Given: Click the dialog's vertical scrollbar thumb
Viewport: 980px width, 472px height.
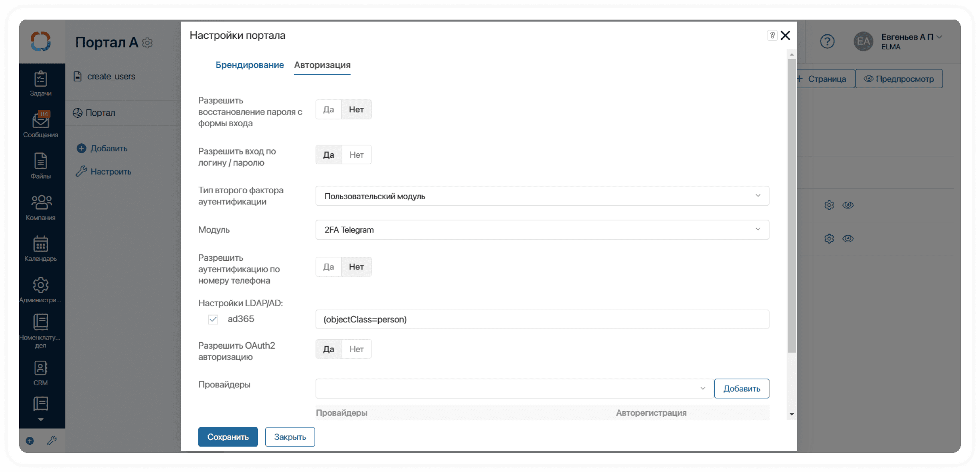Looking at the screenshot, I should (792, 206).
